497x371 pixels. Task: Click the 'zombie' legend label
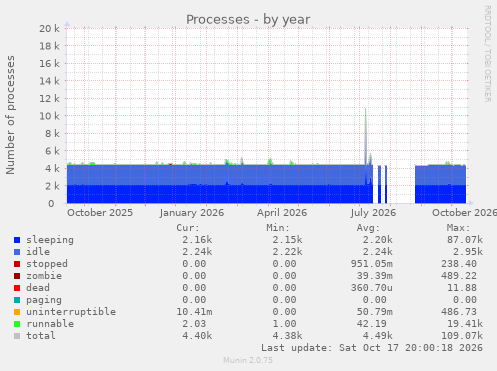click(x=44, y=276)
